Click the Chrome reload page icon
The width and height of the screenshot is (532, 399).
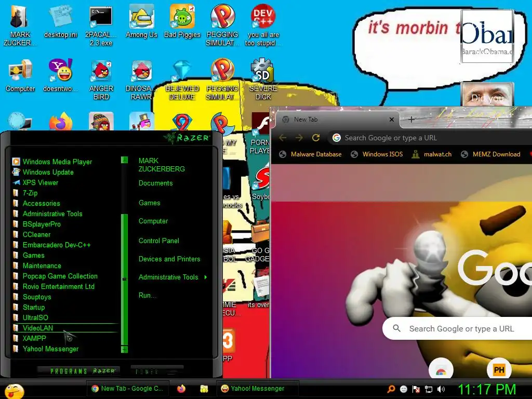point(316,138)
